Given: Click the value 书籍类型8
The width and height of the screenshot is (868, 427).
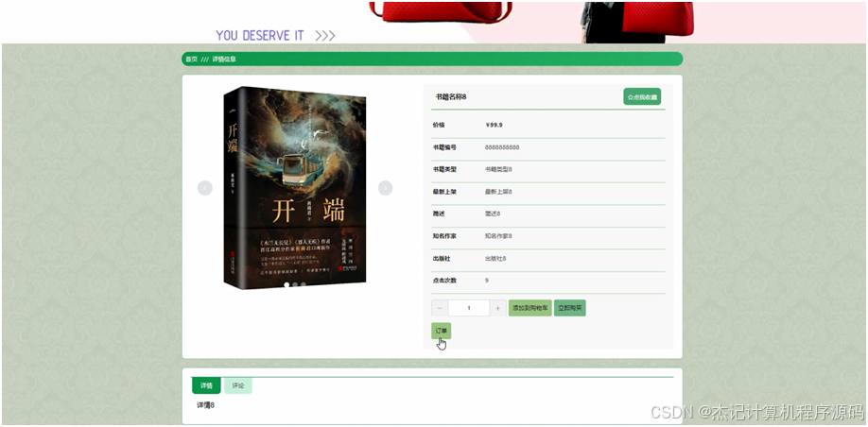Looking at the screenshot, I should coord(498,169).
